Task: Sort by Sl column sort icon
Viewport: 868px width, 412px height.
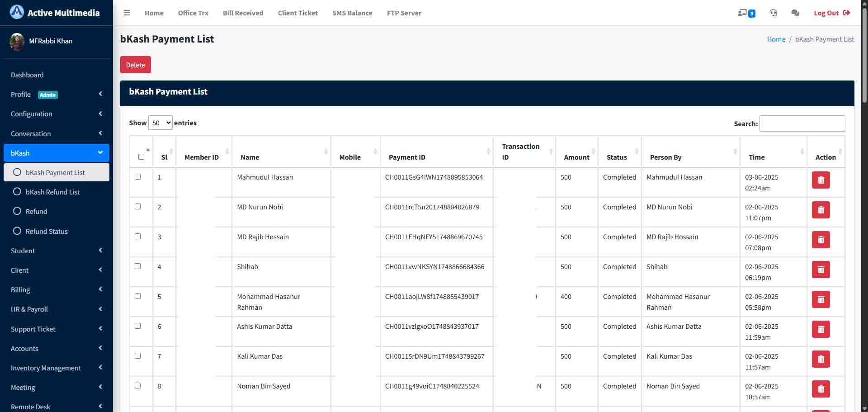Action: pos(171,151)
